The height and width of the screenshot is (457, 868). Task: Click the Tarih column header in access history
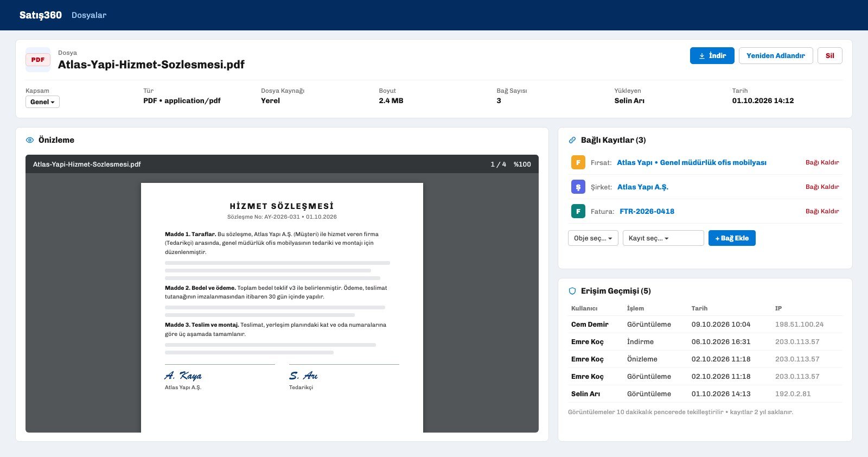(x=699, y=308)
